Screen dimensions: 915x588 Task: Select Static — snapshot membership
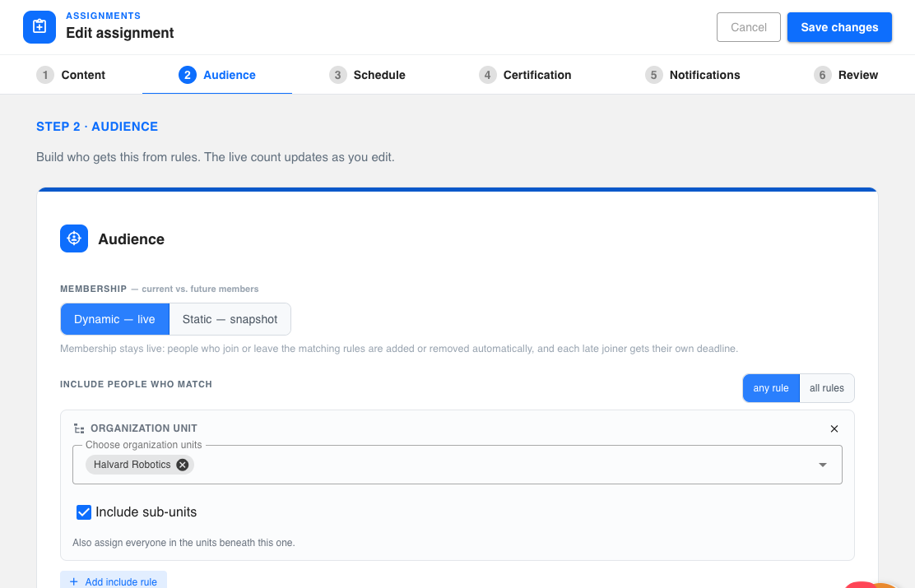pyautogui.click(x=230, y=319)
